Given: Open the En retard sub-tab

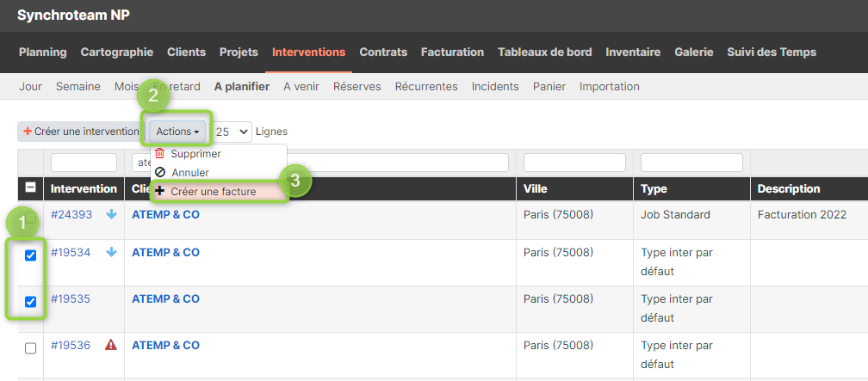Looking at the screenshot, I should click(176, 86).
